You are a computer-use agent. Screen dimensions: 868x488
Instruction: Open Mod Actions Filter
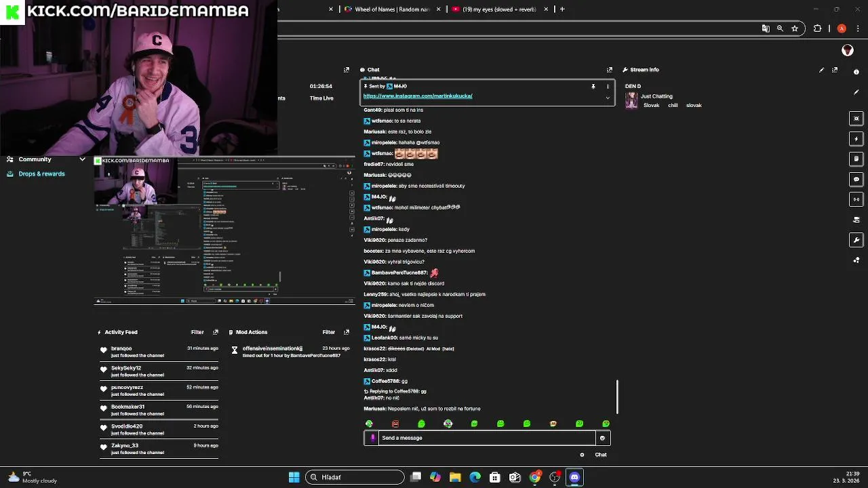tap(329, 332)
